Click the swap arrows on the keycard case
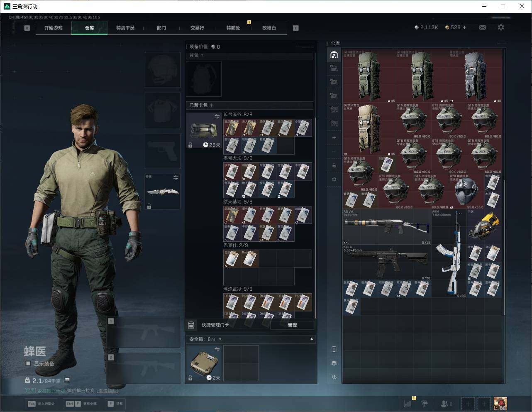532x412 pixels. pos(217,117)
